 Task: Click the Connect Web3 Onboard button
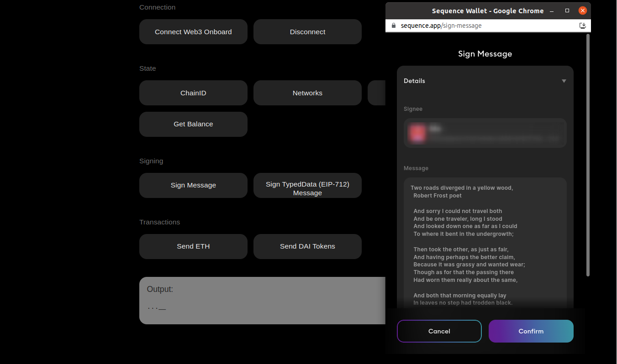(x=193, y=32)
